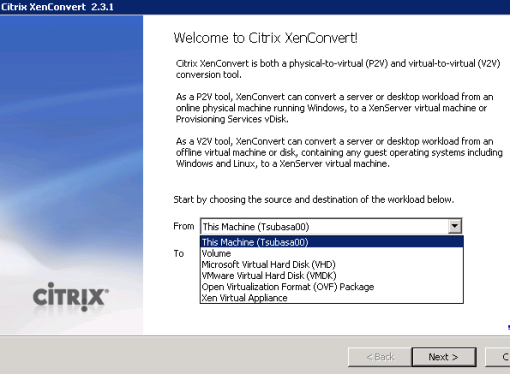Viewport: 510px width, 374px height.
Task: Pick "VMware Virtual Hard Disk (VMDK)" source
Action: 332,276
